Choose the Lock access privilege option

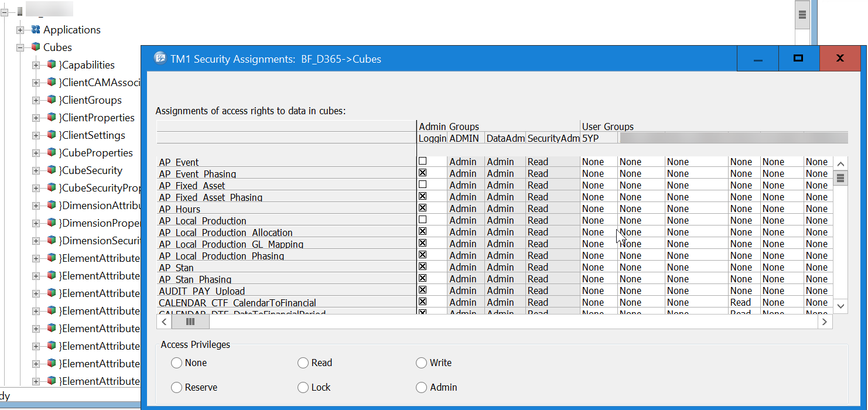(303, 388)
